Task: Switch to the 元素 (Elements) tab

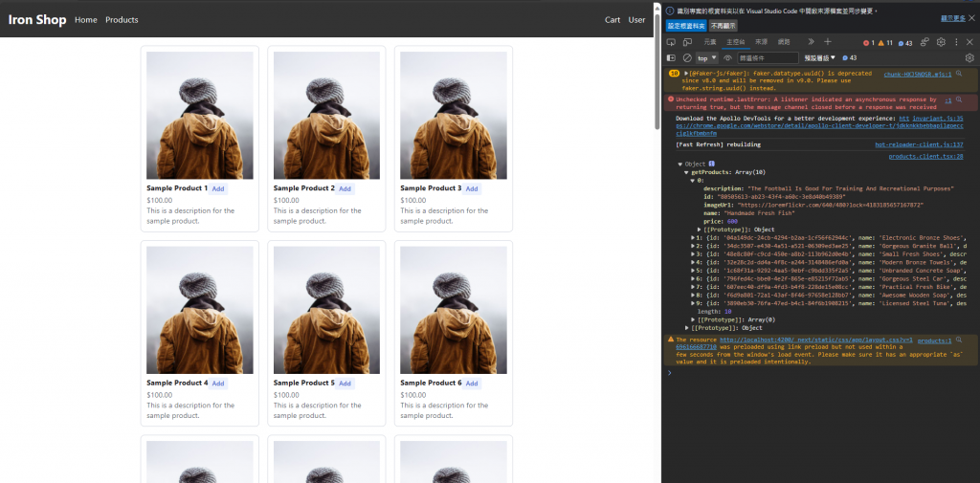Action: (710, 42)
